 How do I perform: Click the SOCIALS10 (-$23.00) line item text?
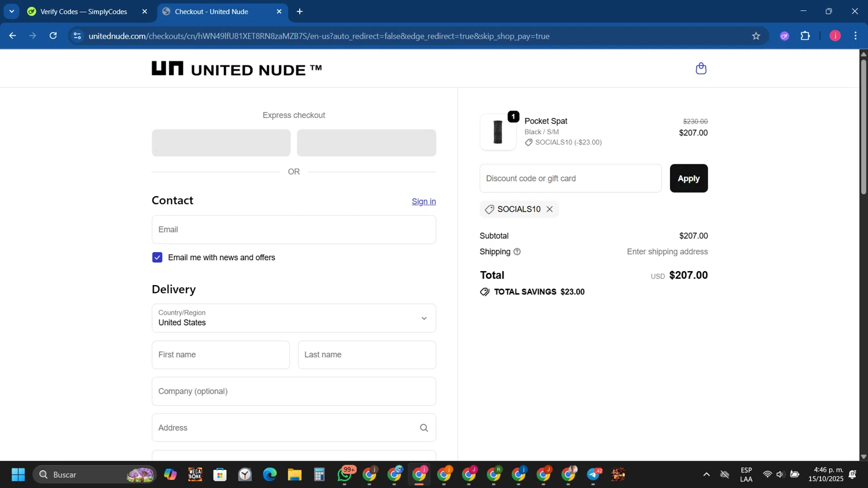point(568,142)
